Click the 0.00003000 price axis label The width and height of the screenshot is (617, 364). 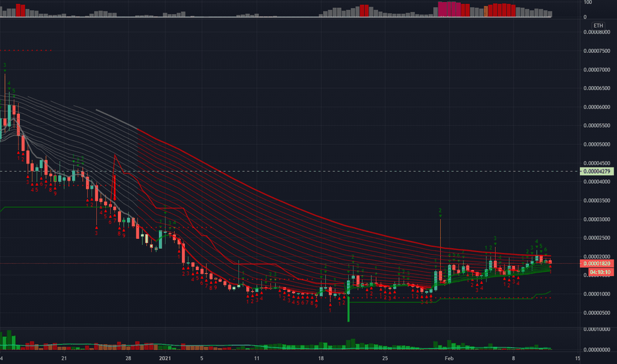coord(596,219)
